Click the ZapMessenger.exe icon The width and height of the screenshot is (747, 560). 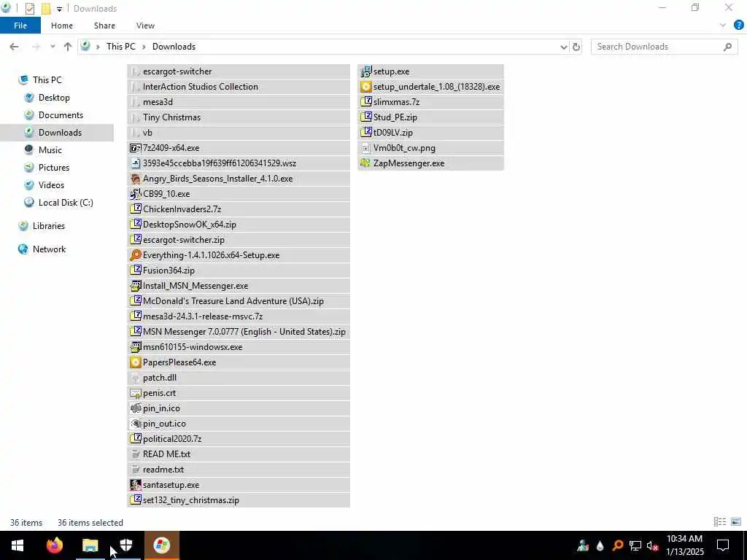coord(366,163)
